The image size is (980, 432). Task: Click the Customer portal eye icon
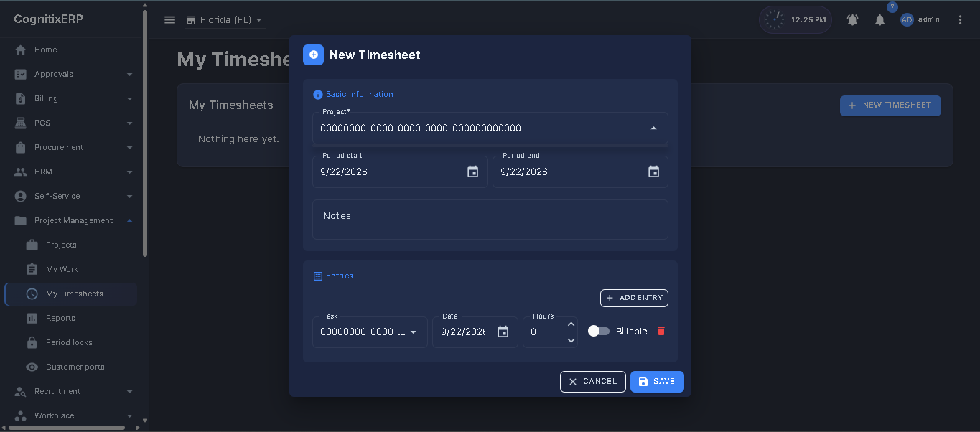pyautogui.click(x=32, y=367)
